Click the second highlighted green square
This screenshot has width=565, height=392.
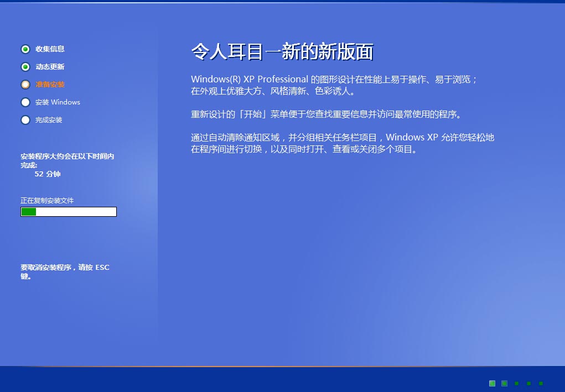click(x=504, y=383)
